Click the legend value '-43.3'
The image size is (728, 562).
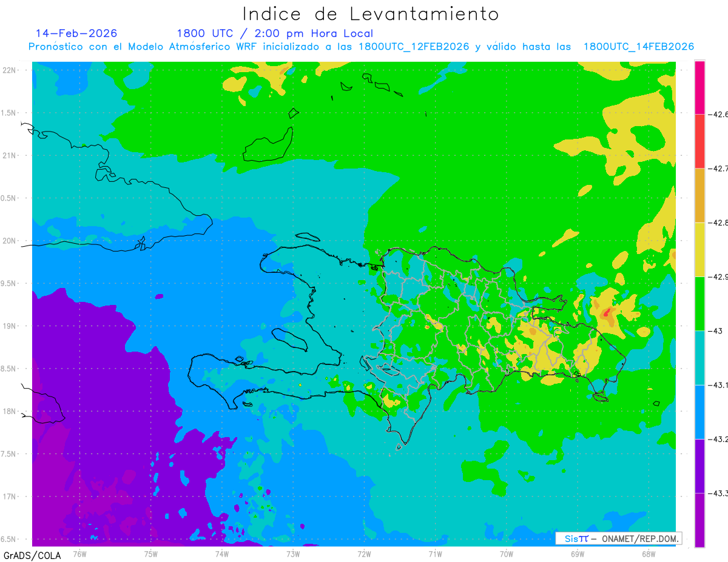point(718,493)
